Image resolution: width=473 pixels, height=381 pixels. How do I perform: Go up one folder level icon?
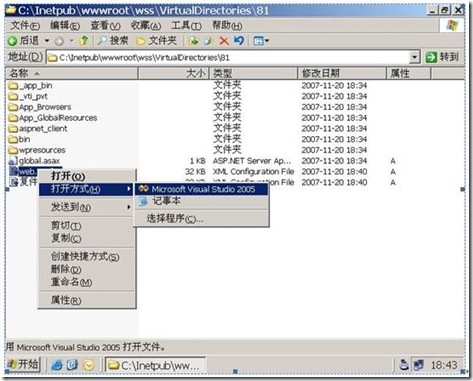coord(83,41)
